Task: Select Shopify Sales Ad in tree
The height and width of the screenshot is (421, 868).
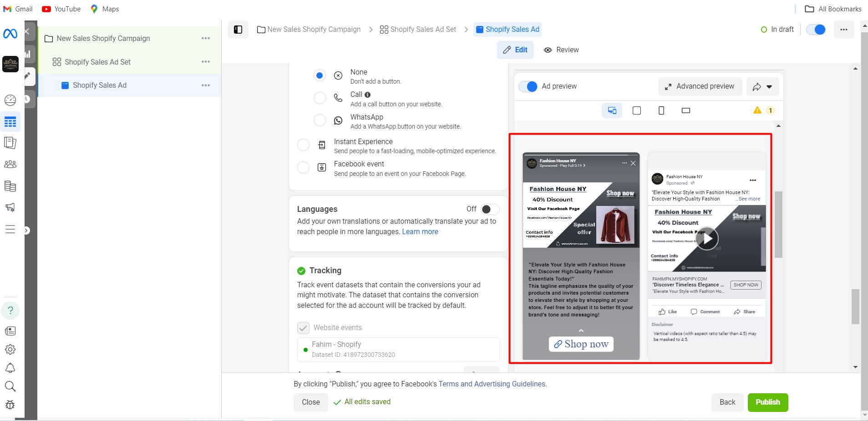Action: [100, 85]
